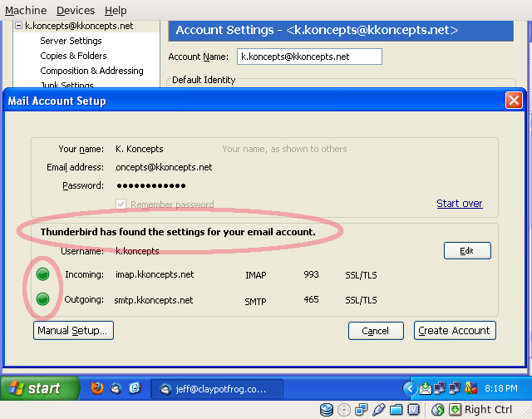Image resolution: width=532 pixels, height=419 pixels.
Task: Click the incoming port 993 value
Action: point(311,274)
